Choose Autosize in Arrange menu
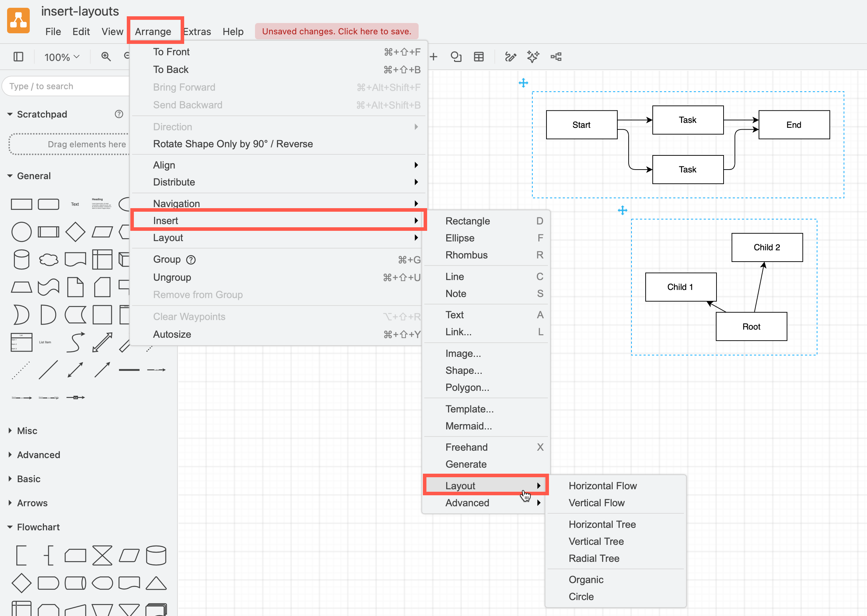This screenshot has height=616, width=867. (279, 335)
